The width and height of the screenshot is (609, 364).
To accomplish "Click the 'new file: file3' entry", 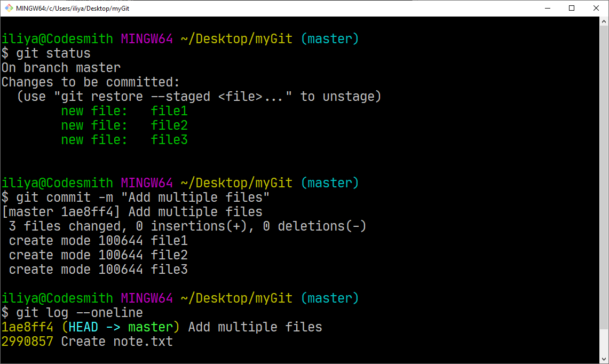I will tap(124, 140).
